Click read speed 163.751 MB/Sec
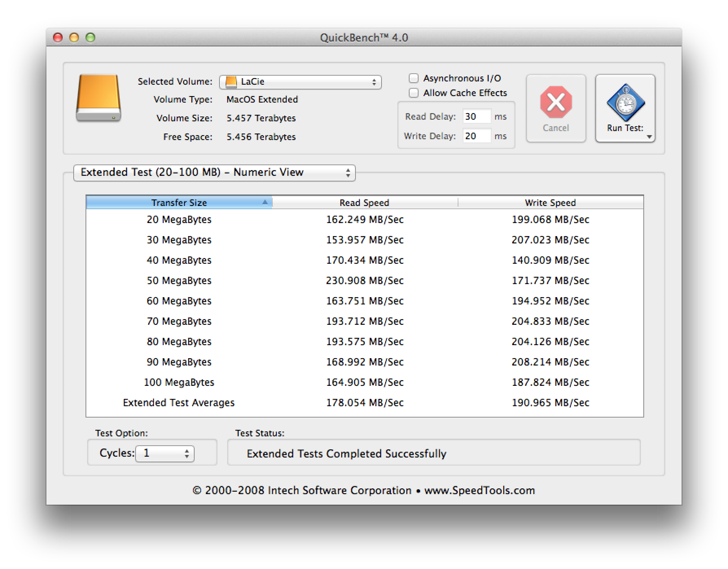Screen dimensions: 728x569 tap(365, 301)
